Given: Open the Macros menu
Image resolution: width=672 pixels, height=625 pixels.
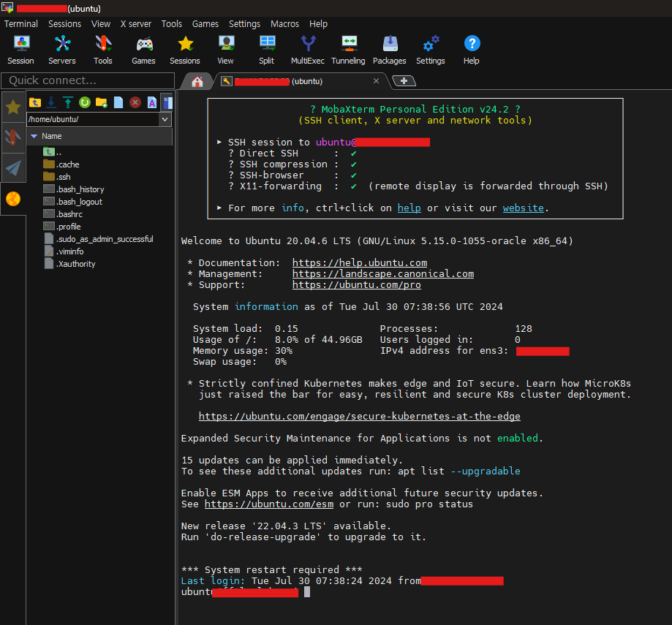Looking at the screenshot, I should pos(284,24).
